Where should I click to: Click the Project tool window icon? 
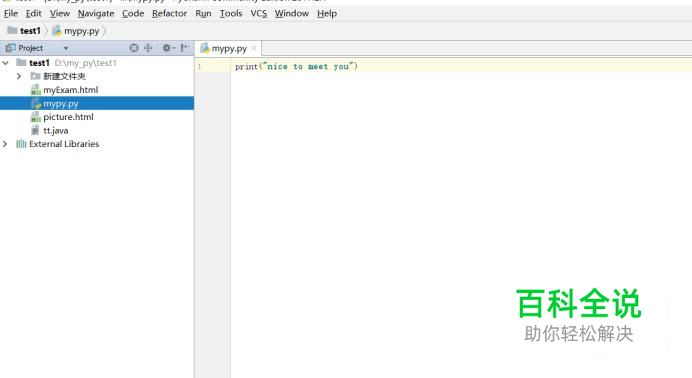[x=10, y=48]
